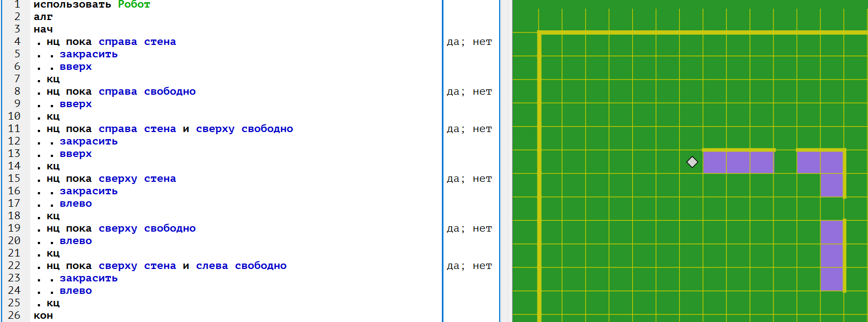Click сверху свободно condition on line 19

coord(147,228)
